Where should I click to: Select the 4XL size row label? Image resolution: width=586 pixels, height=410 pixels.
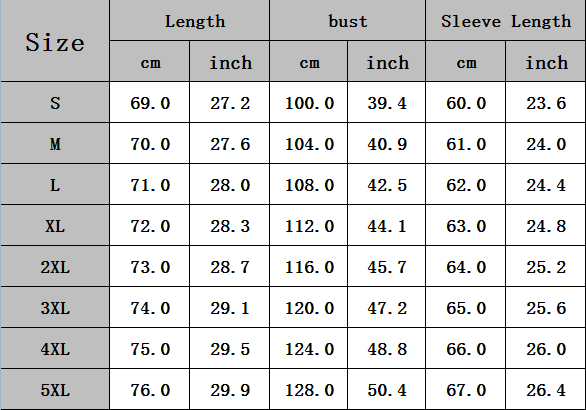pos(55,349)
